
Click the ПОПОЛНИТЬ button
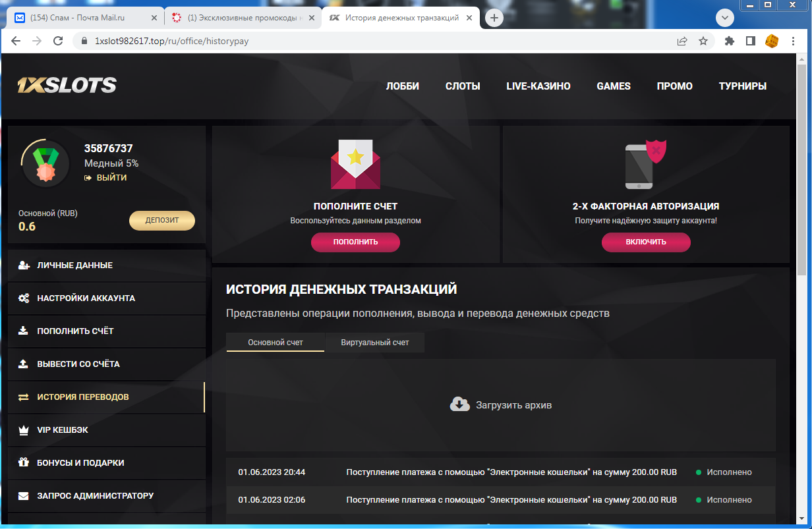click(x=356, y=242)
